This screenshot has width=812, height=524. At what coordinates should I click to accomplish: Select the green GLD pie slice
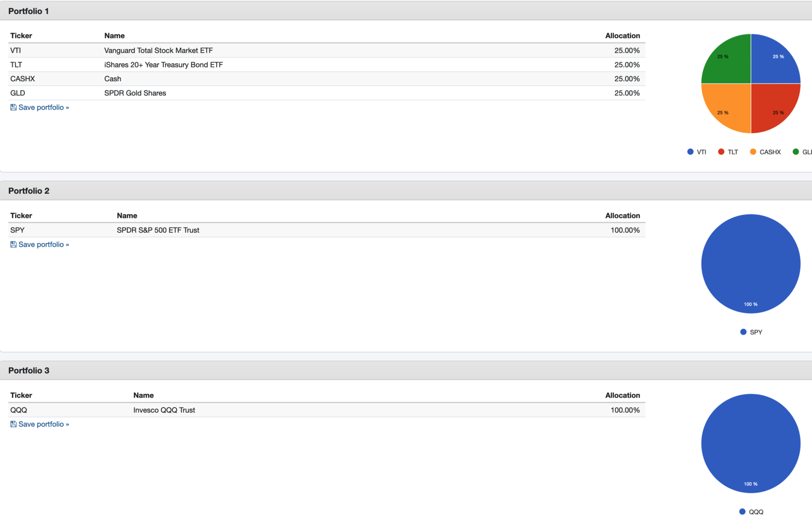point(727,60)
